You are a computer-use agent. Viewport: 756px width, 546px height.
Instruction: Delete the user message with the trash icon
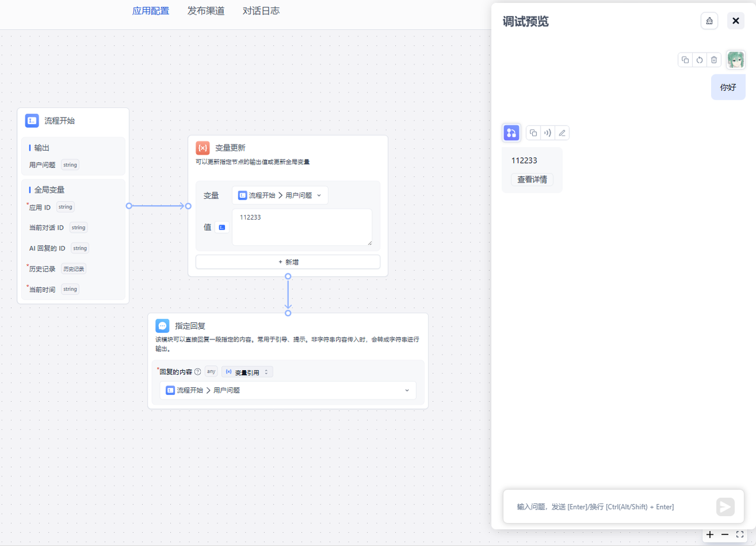tap(714, 60)
